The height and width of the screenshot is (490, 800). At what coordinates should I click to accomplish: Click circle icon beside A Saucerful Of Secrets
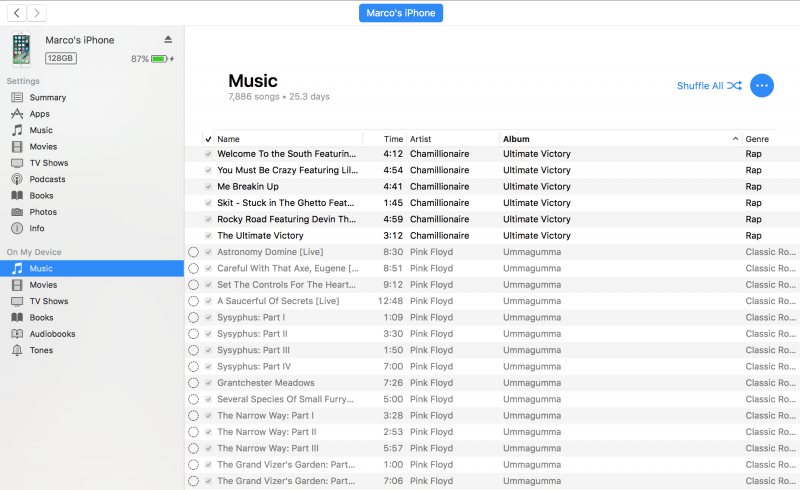(x=193, y=301)
